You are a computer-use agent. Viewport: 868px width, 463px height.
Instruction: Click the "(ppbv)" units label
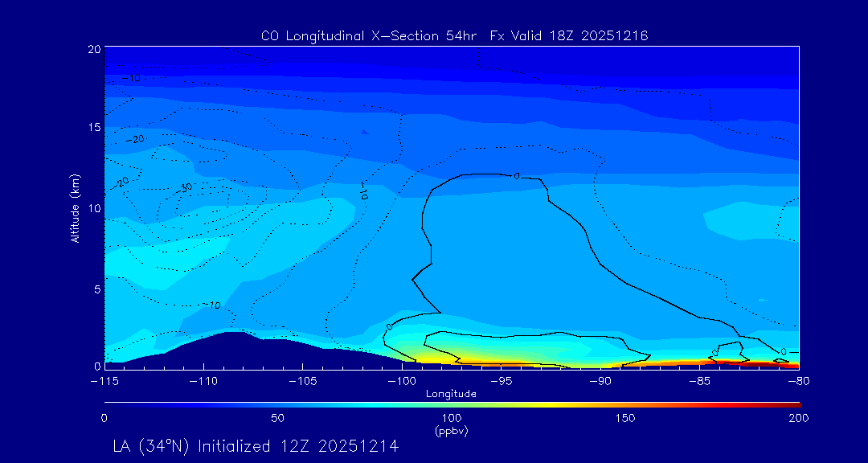coord(451,431)
